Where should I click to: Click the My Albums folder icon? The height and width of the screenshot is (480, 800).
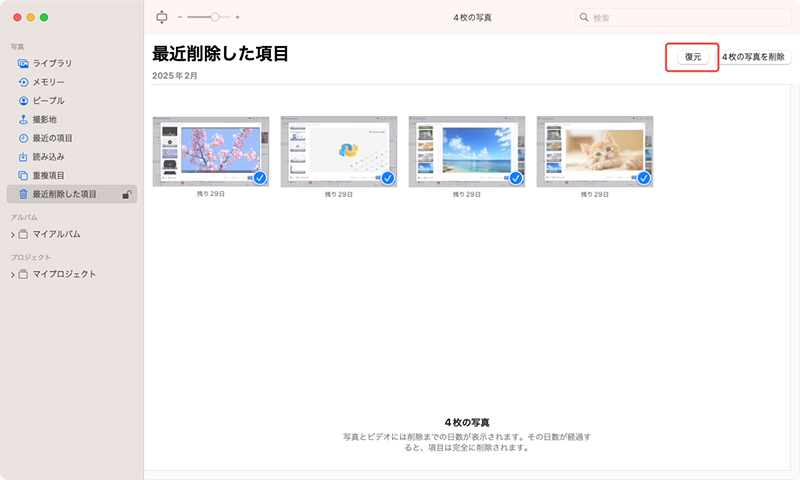pos(23,234)
